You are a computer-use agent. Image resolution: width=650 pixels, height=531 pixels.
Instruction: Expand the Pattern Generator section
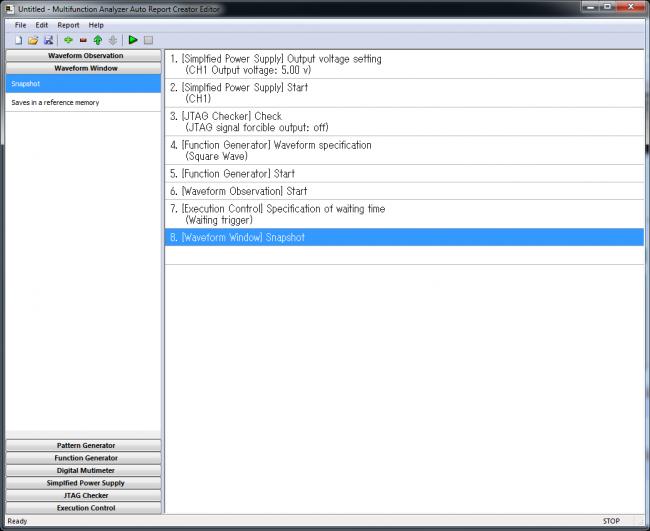point(84,445)
